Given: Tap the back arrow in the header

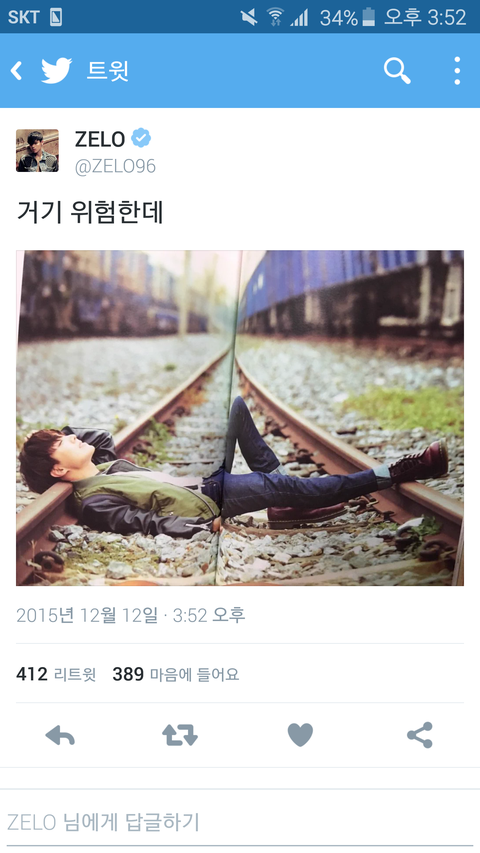Looking at the screenshot, I should [x=17, y=71].
